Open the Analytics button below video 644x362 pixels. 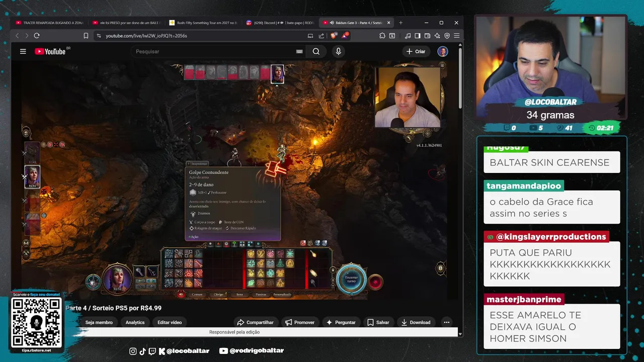click(135, 322)
